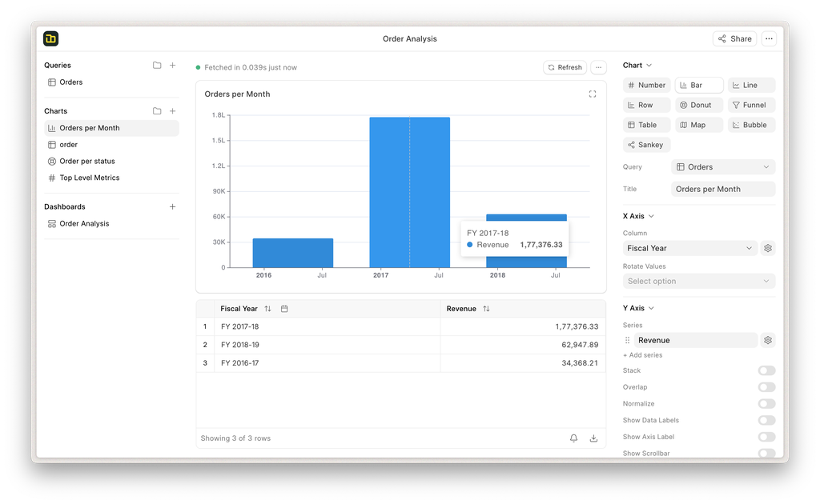
Task: Select the Donut chart type
Action: point(699,105)
